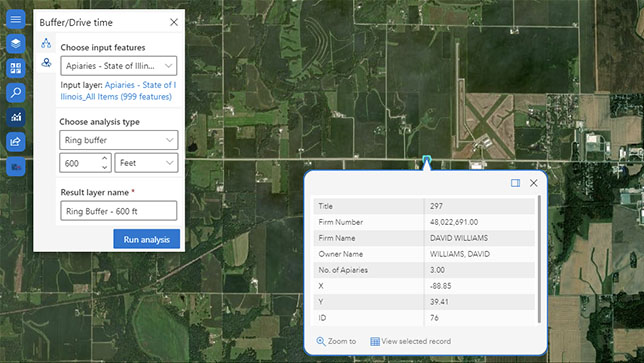Click the bottom sidebar chart icon
Screen dimensions: 644x363
point(16,167)
